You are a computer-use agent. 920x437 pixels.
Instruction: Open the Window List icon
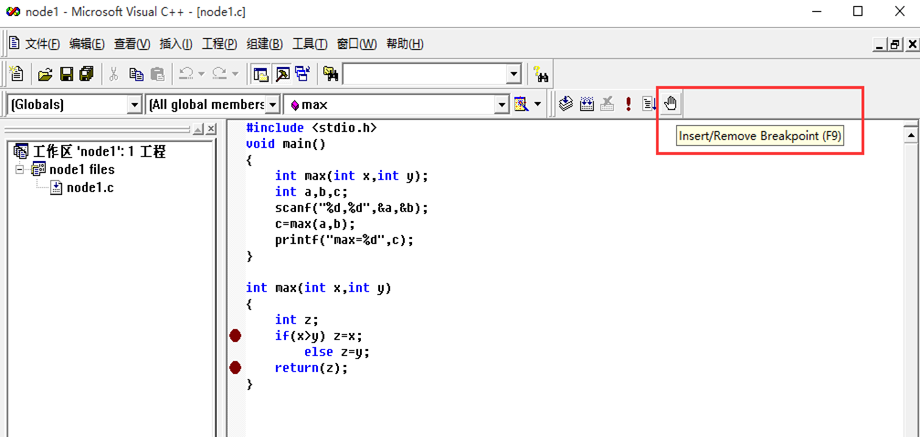pos(303,74)
